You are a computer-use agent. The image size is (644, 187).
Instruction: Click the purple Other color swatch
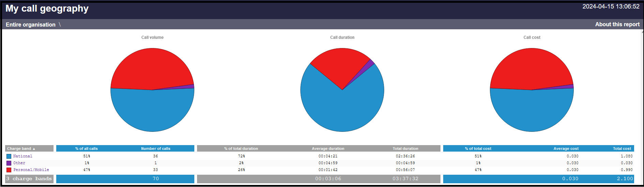(9, 163)
